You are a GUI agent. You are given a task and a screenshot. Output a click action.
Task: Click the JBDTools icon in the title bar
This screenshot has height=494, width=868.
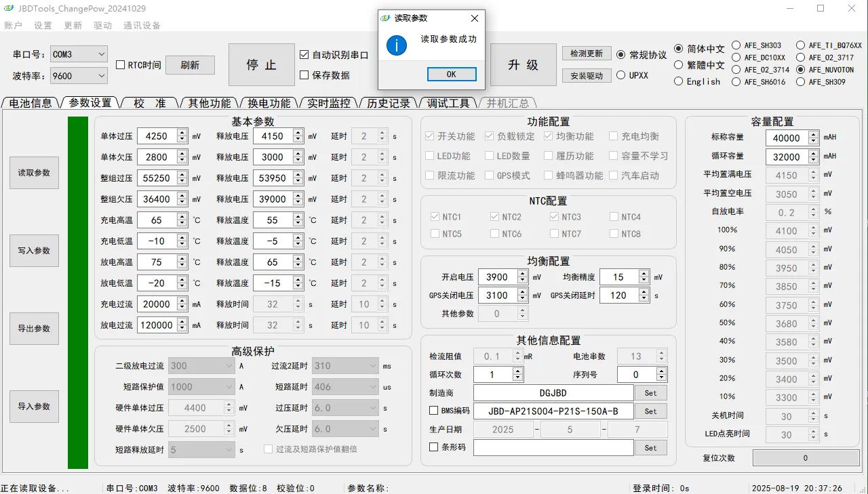coord(9,9)
